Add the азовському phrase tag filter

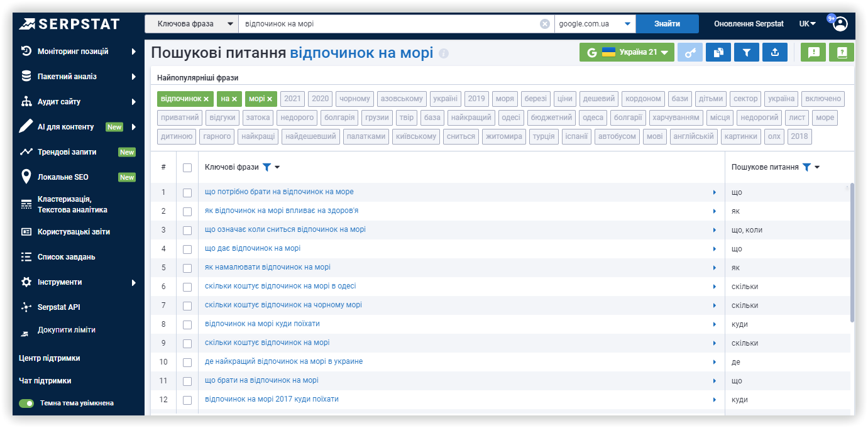point(402,99)
